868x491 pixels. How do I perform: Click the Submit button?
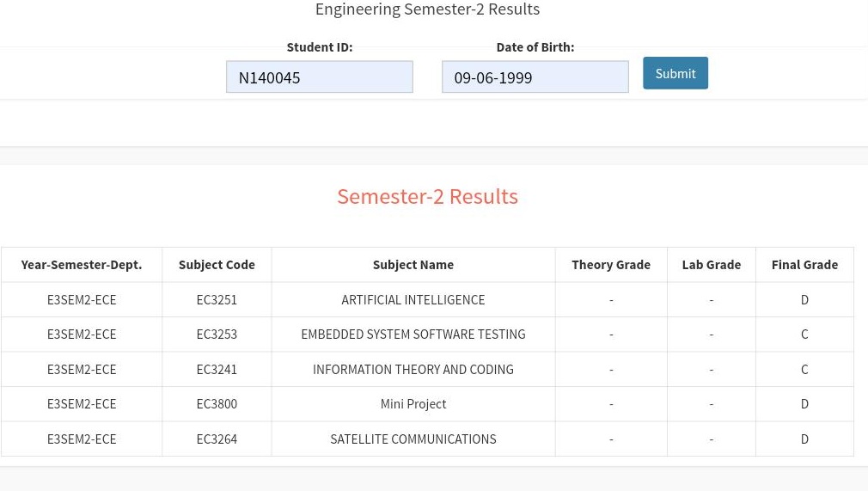[x=675, y=73]
